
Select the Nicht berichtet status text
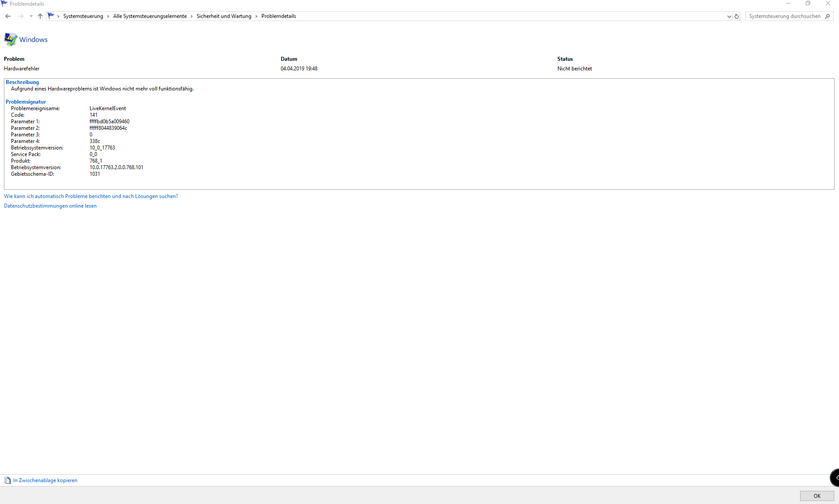(x=574, y=69)
